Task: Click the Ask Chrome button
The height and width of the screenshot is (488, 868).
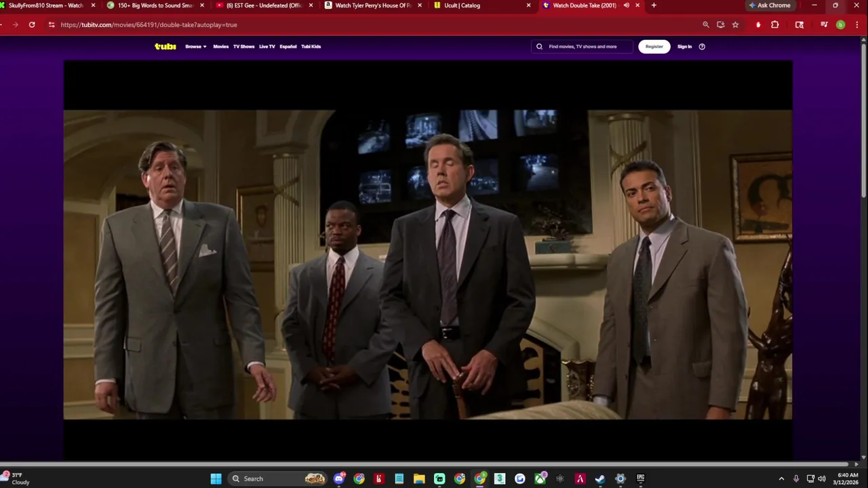Action: point(770,5)
